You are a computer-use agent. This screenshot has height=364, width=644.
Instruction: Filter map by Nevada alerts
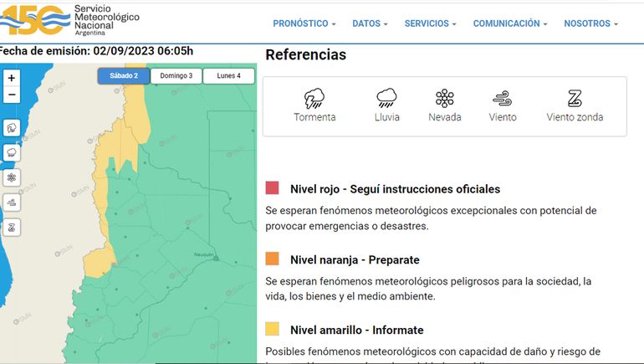[x=12, y=177]
